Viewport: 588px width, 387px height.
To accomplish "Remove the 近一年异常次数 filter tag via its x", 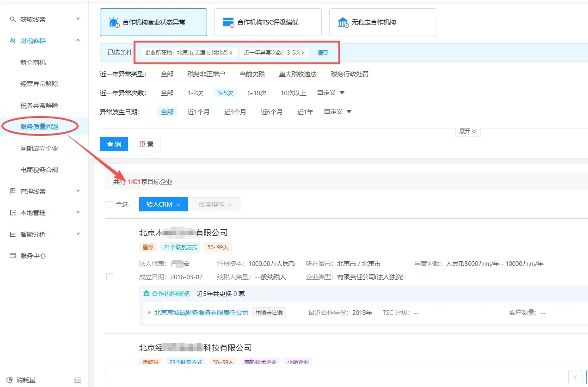I will 303,53.
